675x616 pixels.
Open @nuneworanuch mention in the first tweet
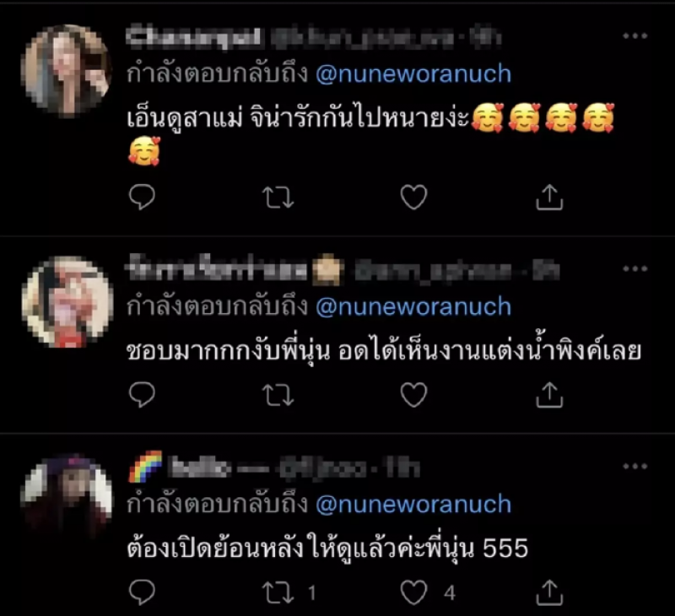[413, 73]
